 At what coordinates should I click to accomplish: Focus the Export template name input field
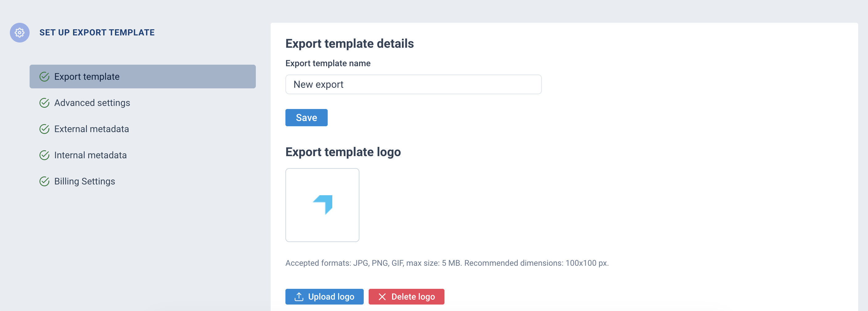click(x=413, y=84)
